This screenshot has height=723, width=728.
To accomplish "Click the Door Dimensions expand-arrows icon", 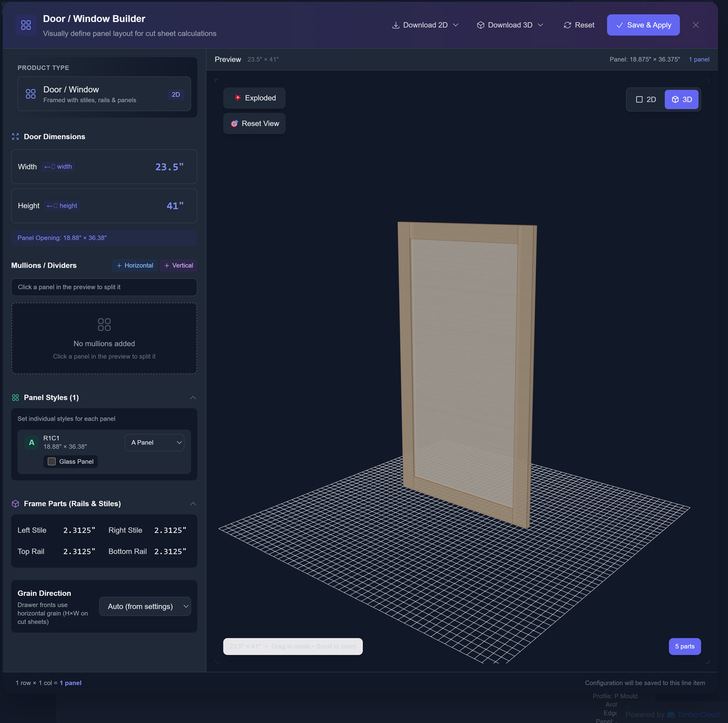I will 15,137.
